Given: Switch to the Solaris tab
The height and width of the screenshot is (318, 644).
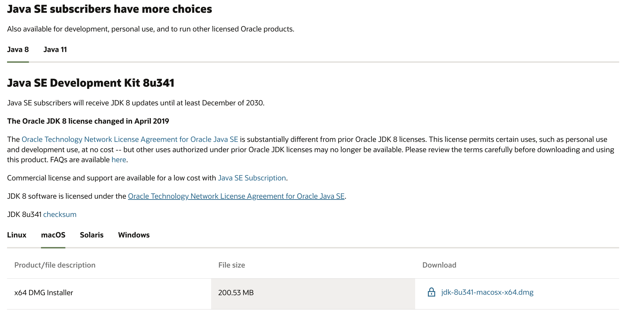Looking at the screenshot, I should click(x=92, y=235).
